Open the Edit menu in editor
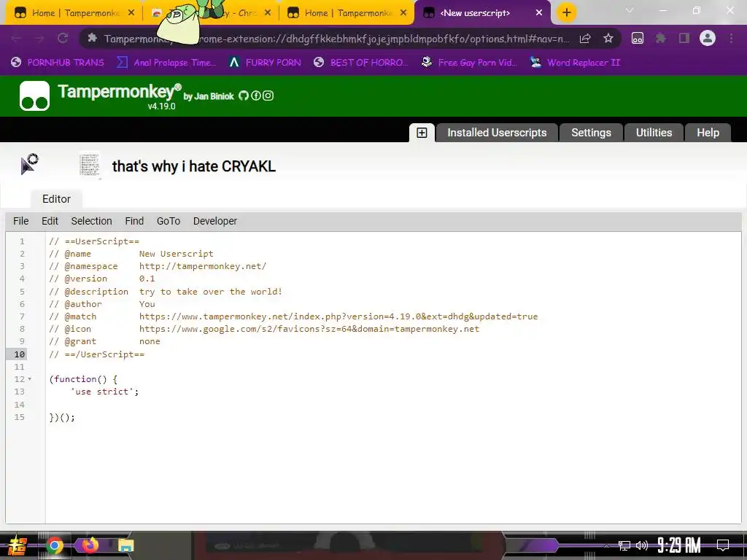 [50, 221]
